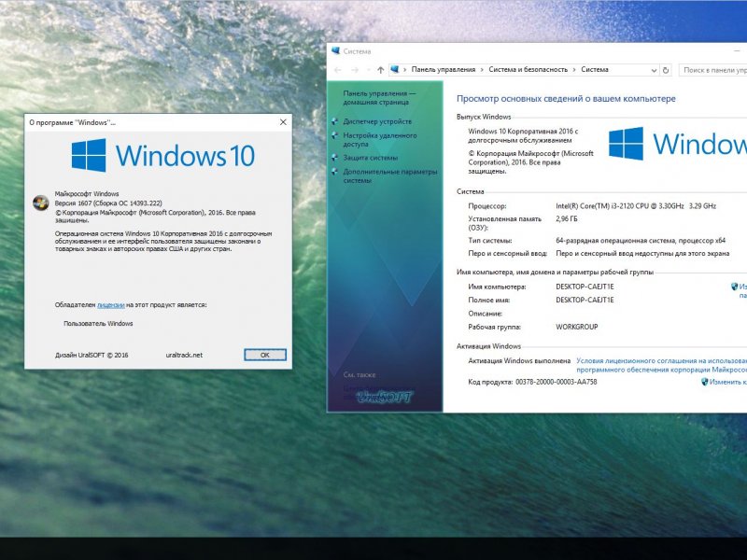The height and width of the screenshot is (560, 747).
Task: Click the computer icon in the address bar
Action: pyautogui.click(x=394, y=69)
